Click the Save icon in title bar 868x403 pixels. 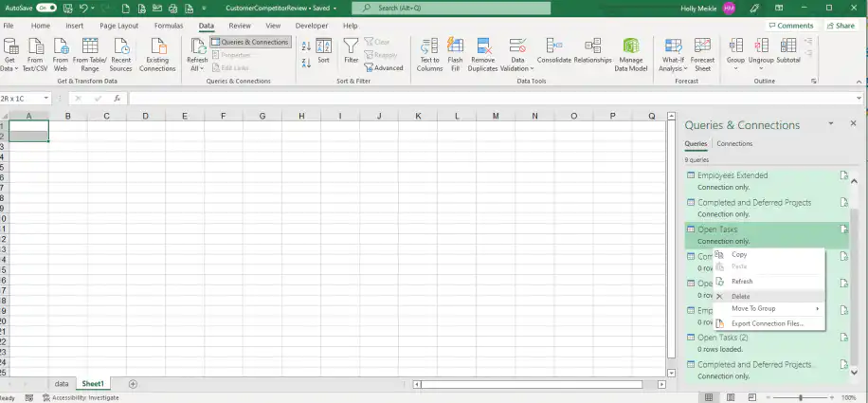pyautogui.click(x=68, y=9)
